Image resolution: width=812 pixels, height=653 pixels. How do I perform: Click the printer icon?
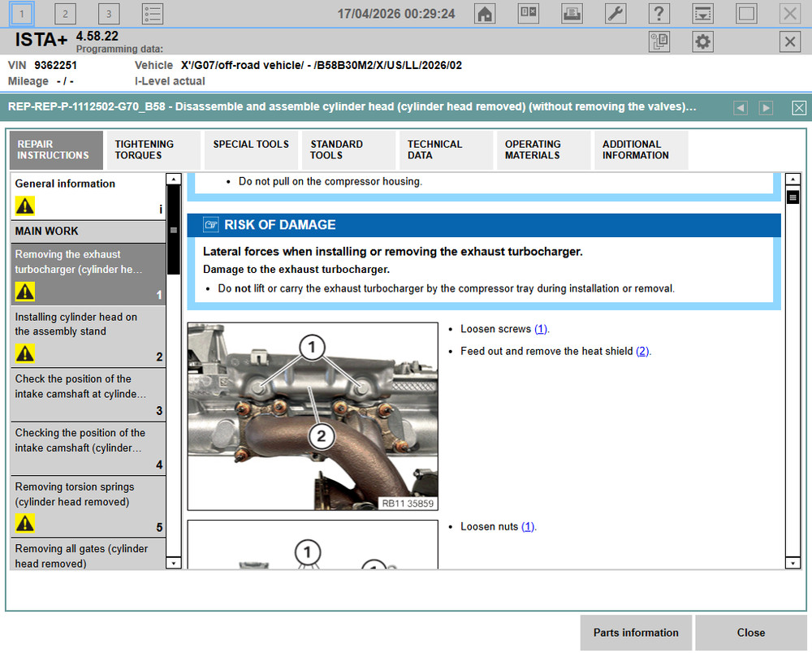point(572,14)
